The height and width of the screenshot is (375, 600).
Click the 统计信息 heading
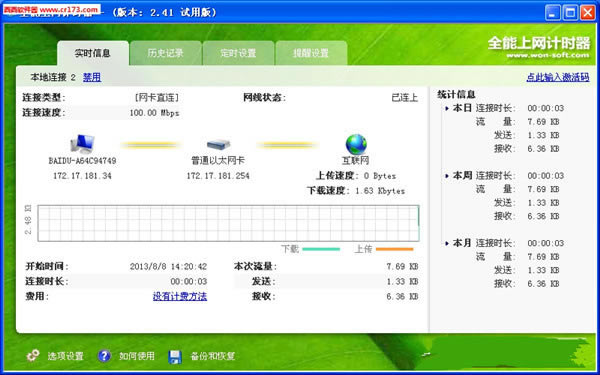456,94
